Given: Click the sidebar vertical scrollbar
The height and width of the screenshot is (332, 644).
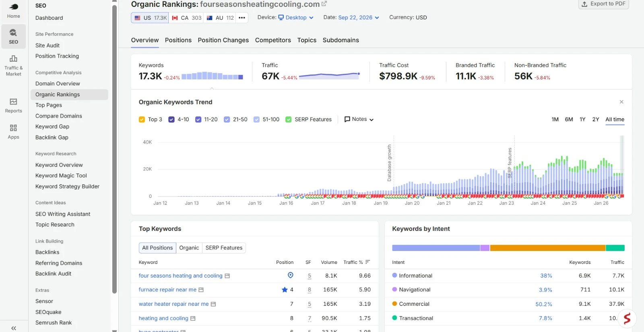Looking at the screenshot, I should [114, 149].
